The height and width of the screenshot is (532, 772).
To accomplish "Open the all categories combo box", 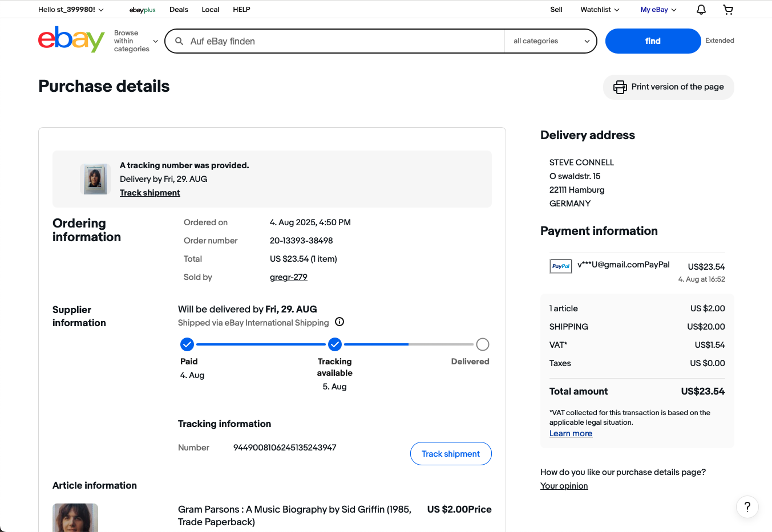I will (x=551, y=41).
